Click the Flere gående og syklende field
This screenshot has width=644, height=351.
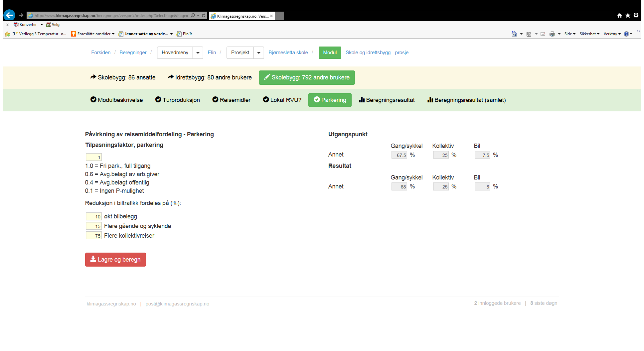[x=93, y=226]
